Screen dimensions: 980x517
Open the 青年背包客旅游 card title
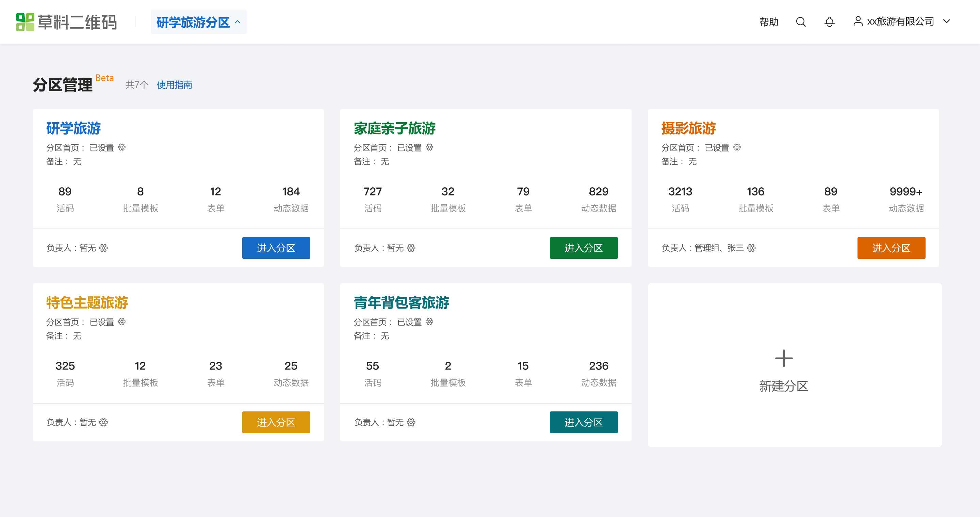pyautogui.click(x=402, y=303)
